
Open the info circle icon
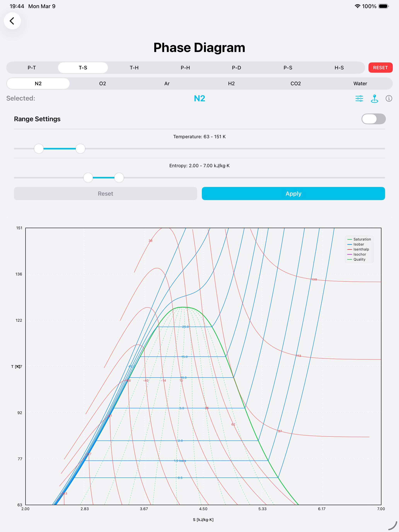point(389,98)
